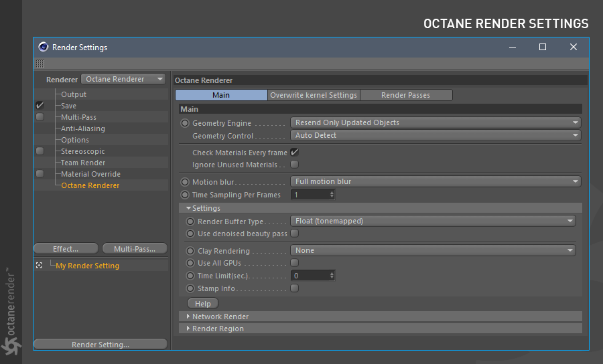Click the Use All GPUs animation dot
The image size is (603, 364).
tap(190, 263)
